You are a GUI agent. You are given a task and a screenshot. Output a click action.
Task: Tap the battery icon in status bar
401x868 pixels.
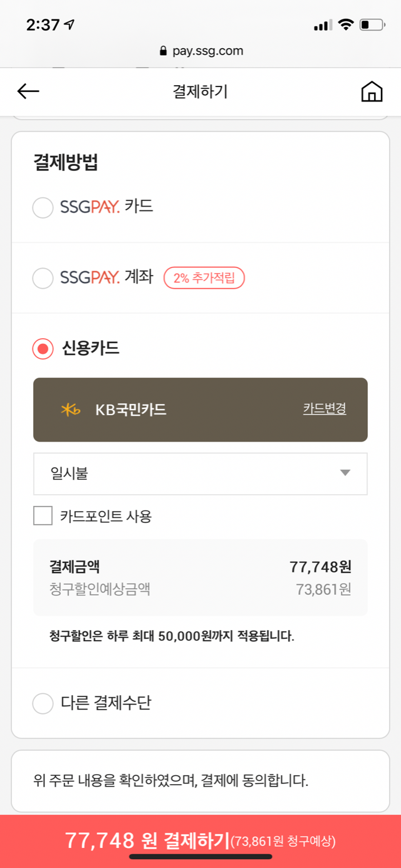tap(372, 25)
